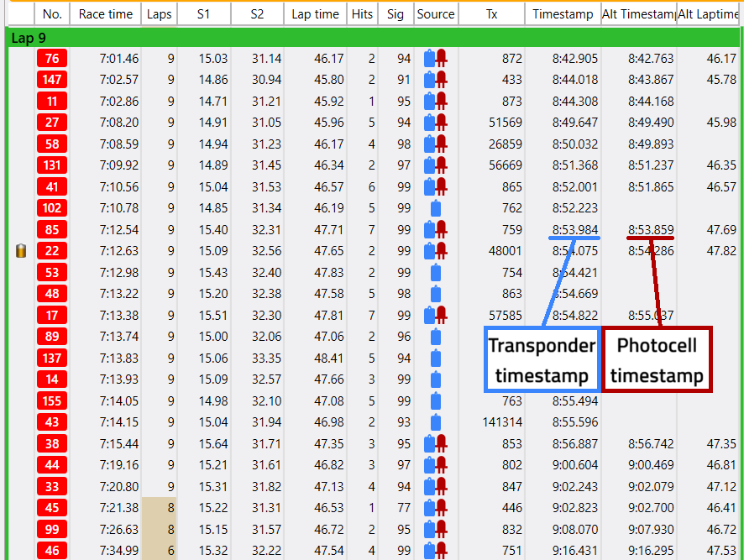This screenshot has height=560, width=744.
Task: Sort by the S1 column header
Action: 204,14
